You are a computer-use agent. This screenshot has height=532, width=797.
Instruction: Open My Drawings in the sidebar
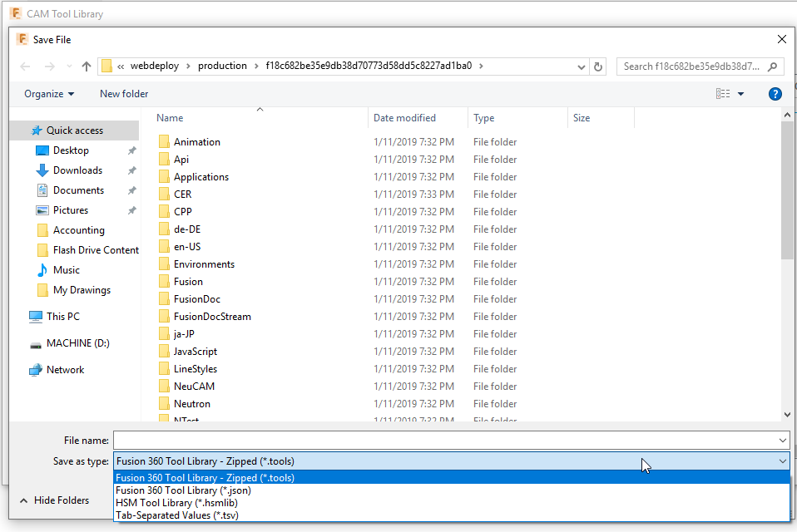tap(82, 290)
